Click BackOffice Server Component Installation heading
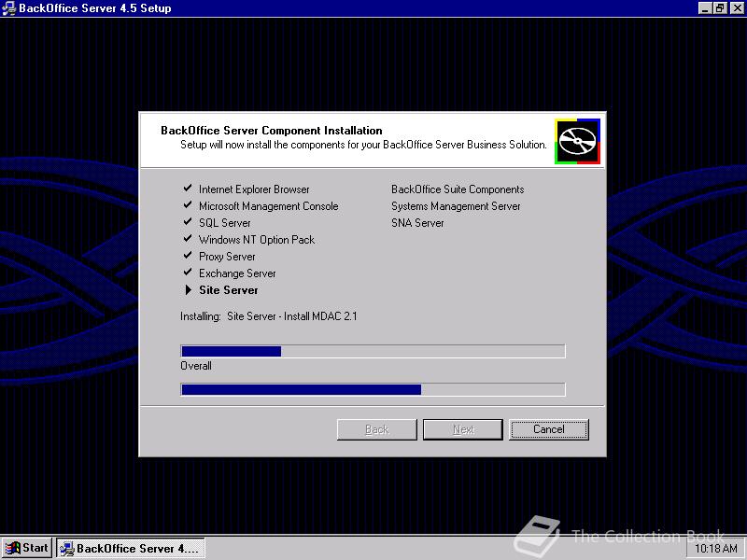The width and height of the screenshot is (747, 560). click(272, 131)
